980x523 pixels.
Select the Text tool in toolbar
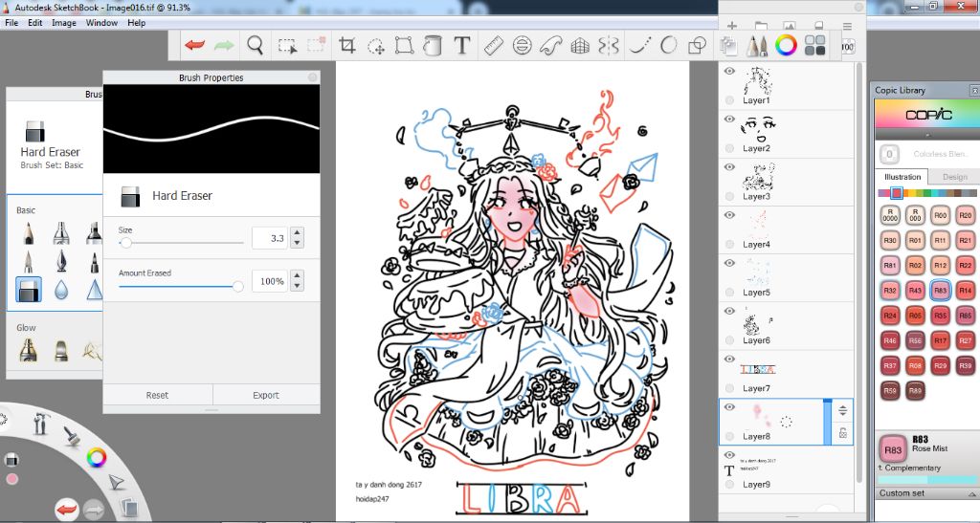[461, 45]
